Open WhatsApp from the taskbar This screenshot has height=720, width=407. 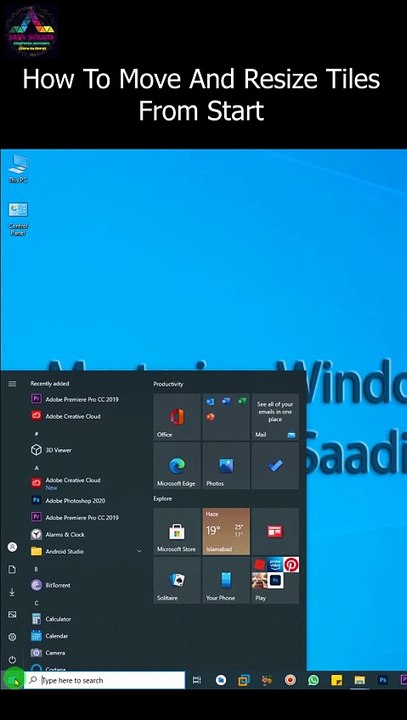click(x=313, y=680)
